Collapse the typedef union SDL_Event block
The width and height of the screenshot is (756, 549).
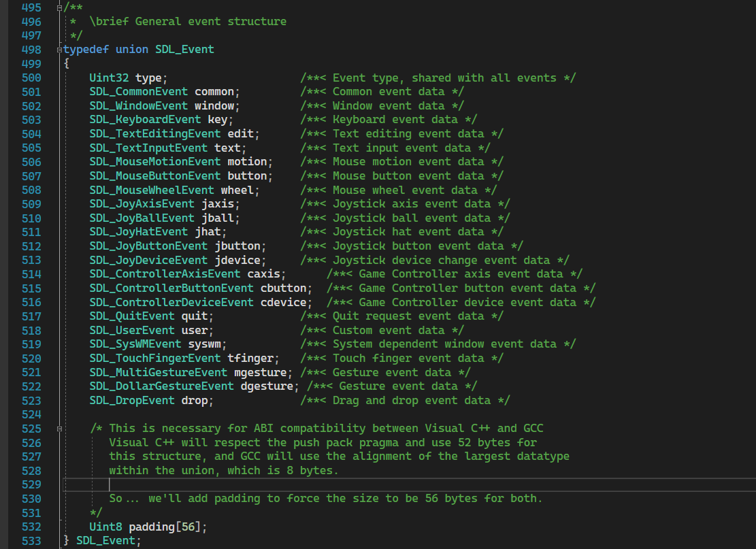coord(60,50)
